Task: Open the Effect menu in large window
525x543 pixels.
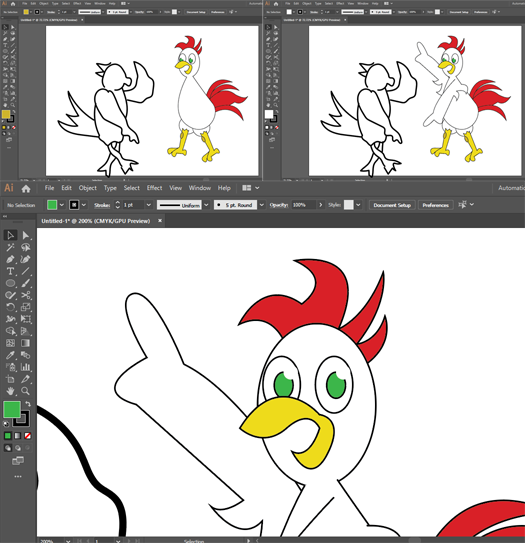Action: (x=154, y=188)
